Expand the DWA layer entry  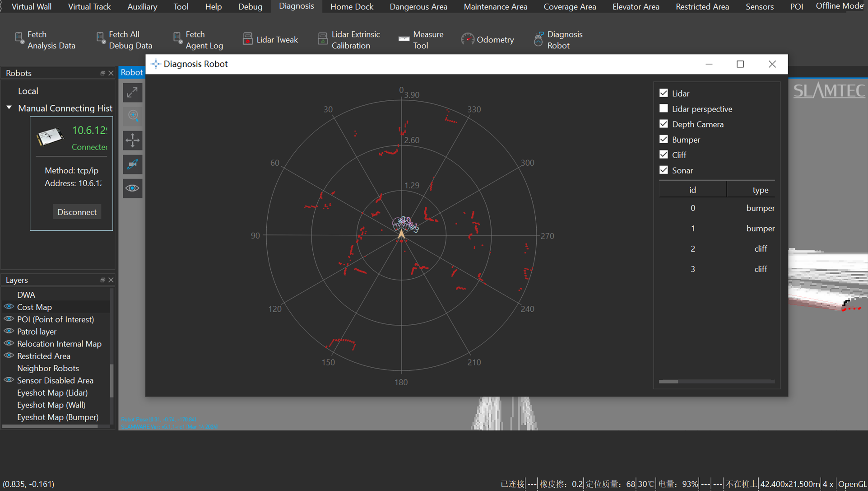pos(26,295)
